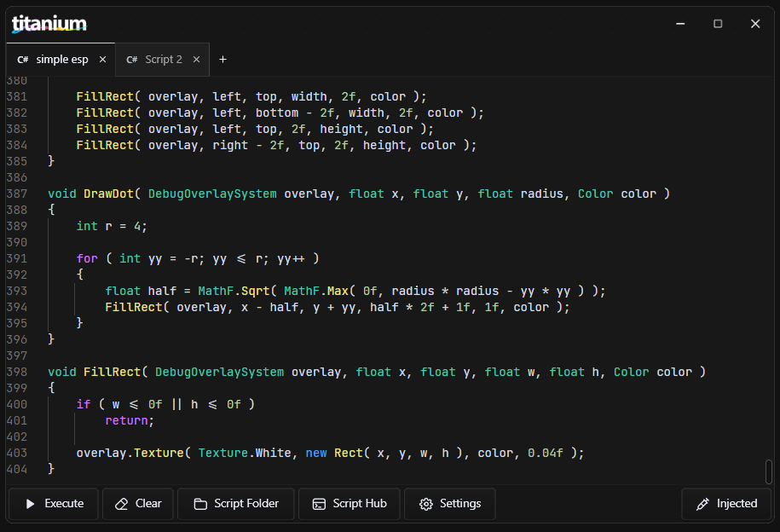Click the C# icon on Script 2 tab
The image size is (780, 532).
pos(132,60)
